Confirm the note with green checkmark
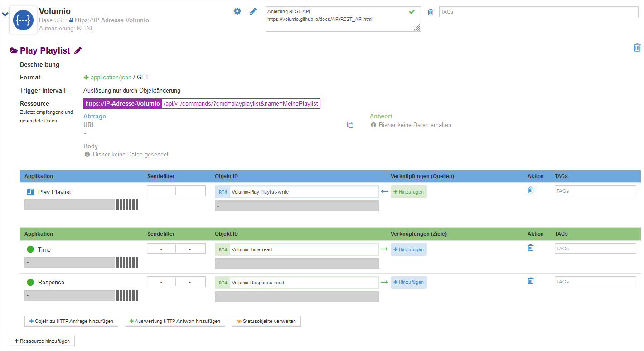The height and width of the screenshot is (351, 644). [x=412, y=12]
